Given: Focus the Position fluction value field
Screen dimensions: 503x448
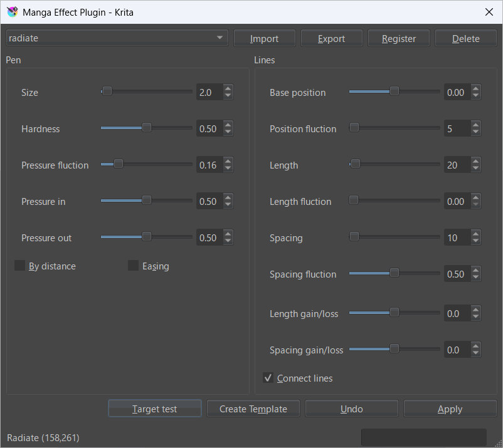Looking at the screenshot, I should (x=457, y=128).
